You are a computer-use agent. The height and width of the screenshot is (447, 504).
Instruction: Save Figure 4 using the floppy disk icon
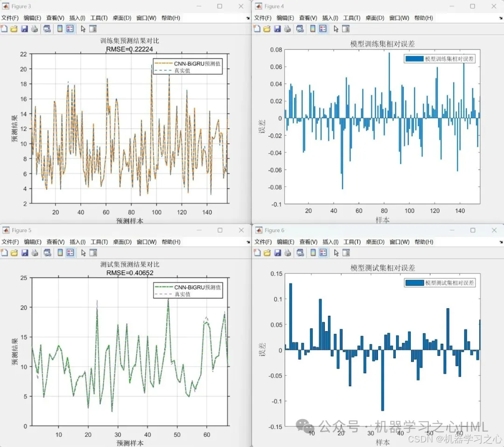point(277,29)
